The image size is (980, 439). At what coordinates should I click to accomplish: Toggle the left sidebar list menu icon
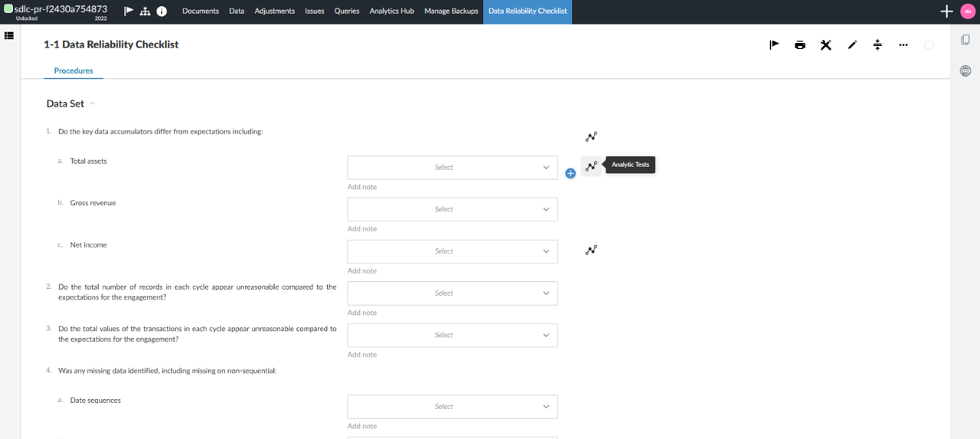(9, 35)
